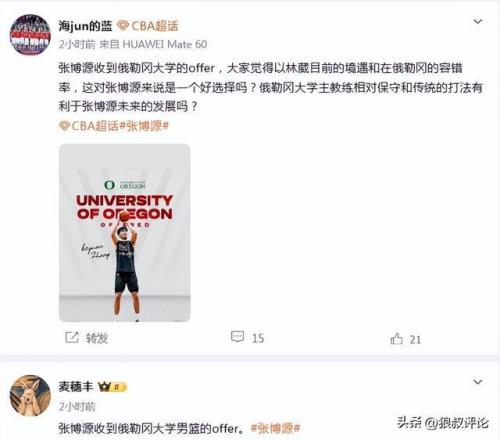
Task: Click the CBA超话 diamond badge icon
Action: (x=123, y=25)
